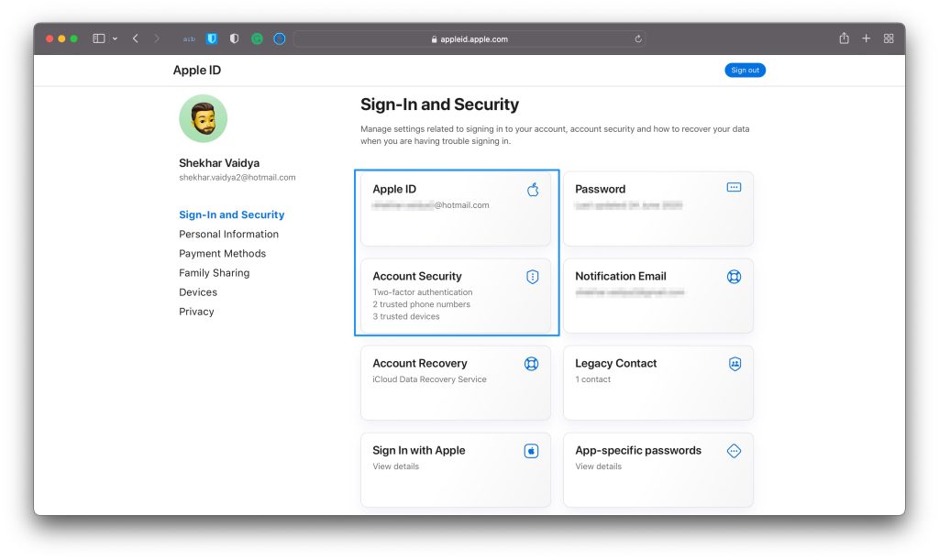Click '2 trusted phone numbers' text
This screenshot has width=939, height=560.
[421, 304]
